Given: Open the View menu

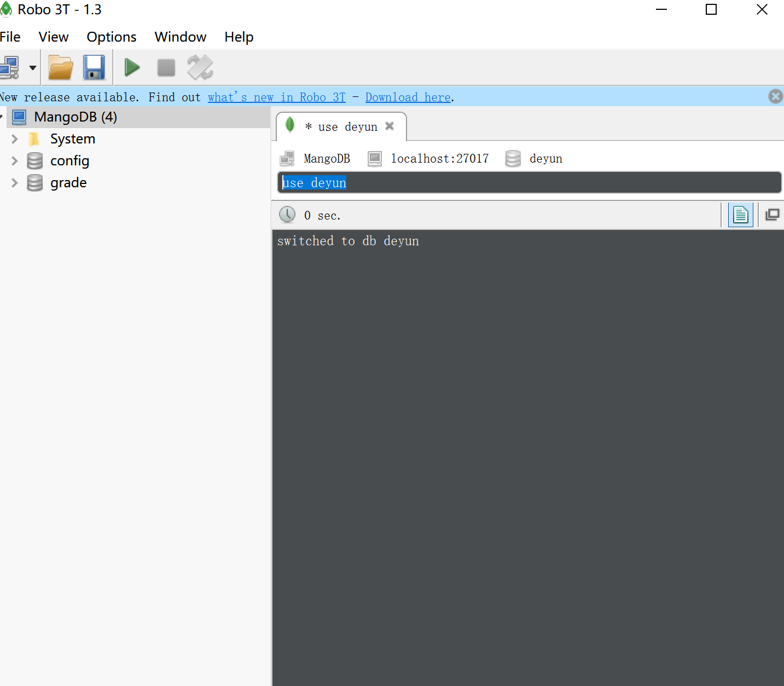Looking at the screenshot, I should [x=54, y=37].
